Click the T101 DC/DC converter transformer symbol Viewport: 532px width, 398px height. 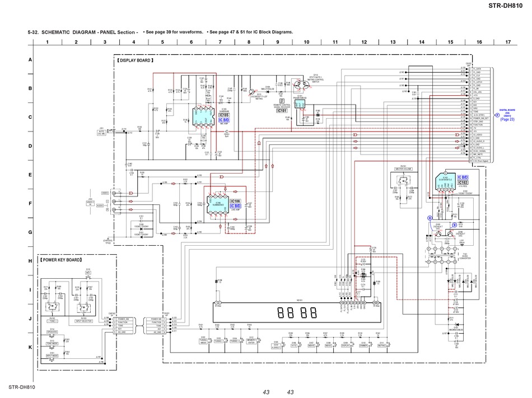(442, 255)
